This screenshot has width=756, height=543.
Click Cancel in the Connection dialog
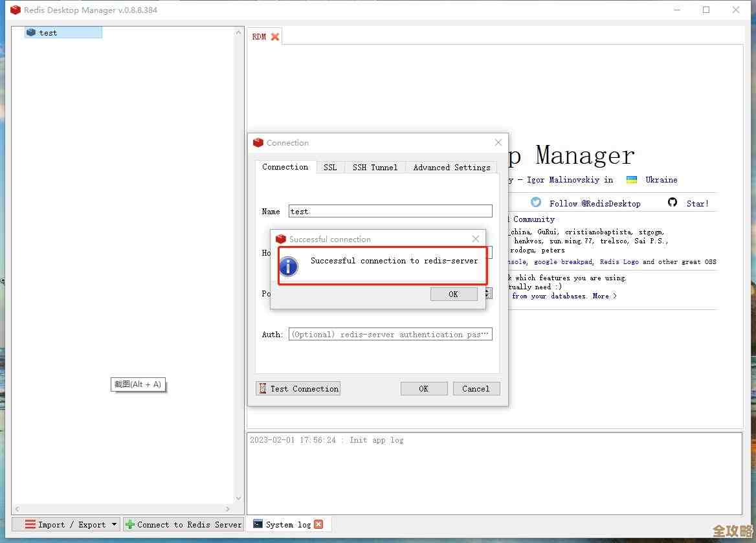coord(476,388)
